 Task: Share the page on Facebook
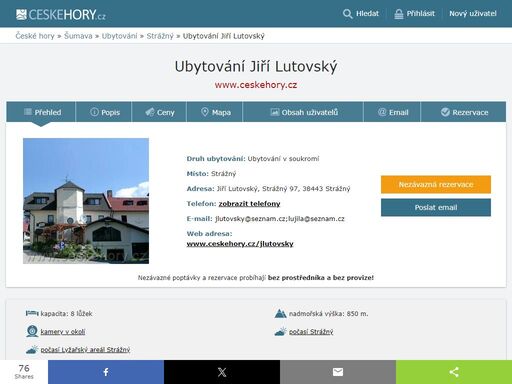pos(106,372)
